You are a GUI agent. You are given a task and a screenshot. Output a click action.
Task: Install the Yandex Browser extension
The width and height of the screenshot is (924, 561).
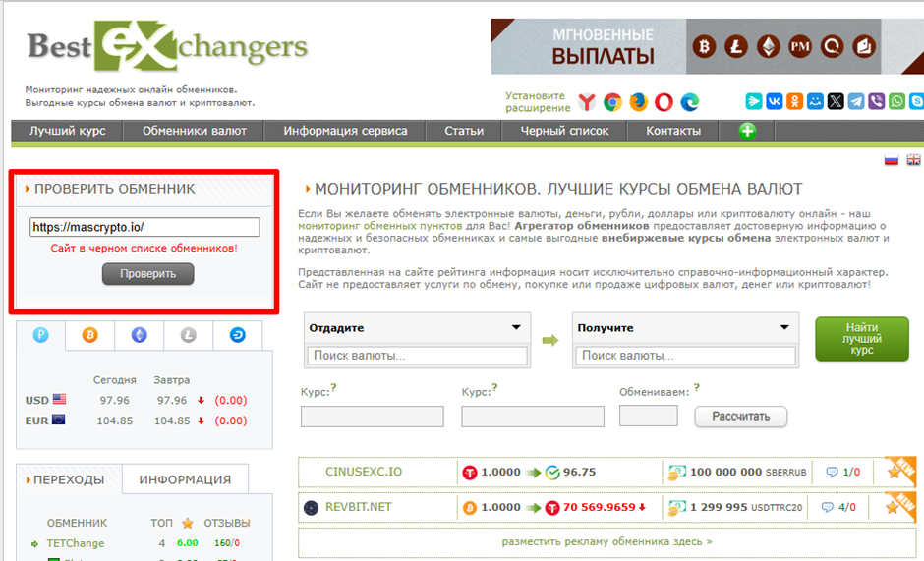(x=587, y=102)
